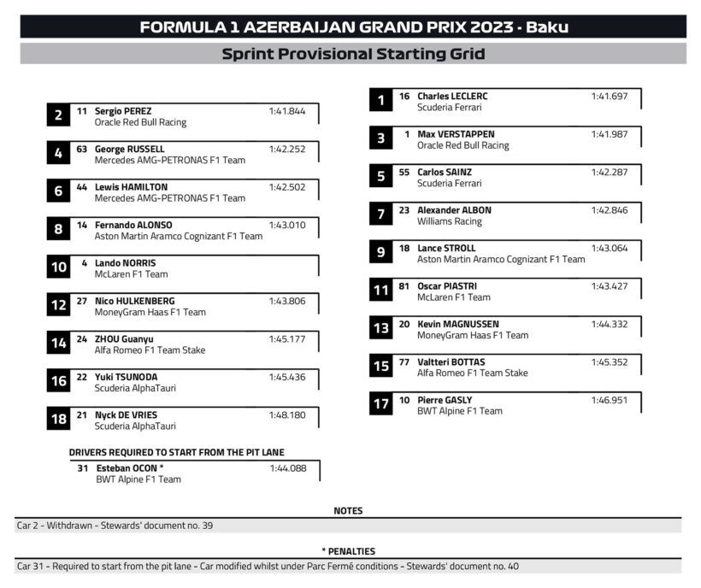This screenshot has height=588, width=701.
Task: Click the Sprint Provisional Starting Grid heading
Action: 353,54
